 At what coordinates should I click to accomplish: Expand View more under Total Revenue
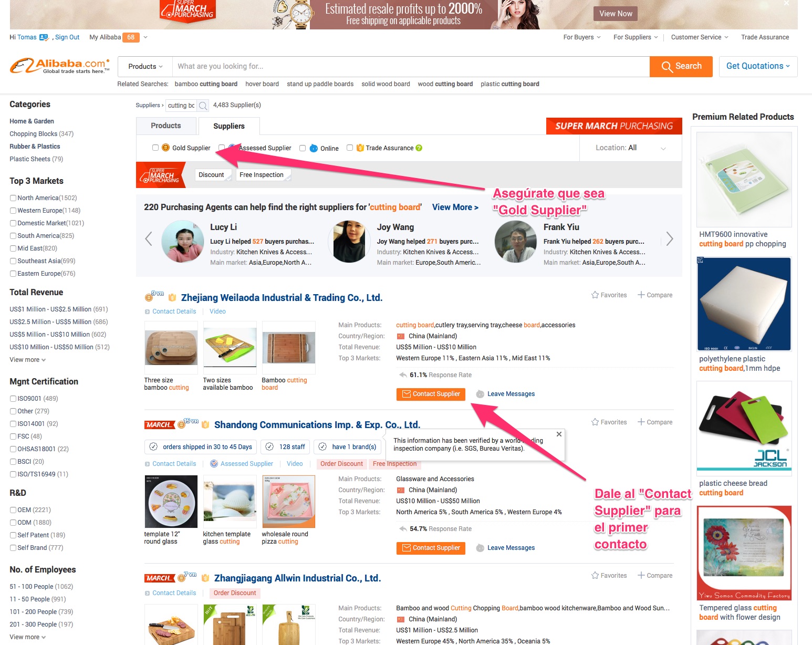28,360
